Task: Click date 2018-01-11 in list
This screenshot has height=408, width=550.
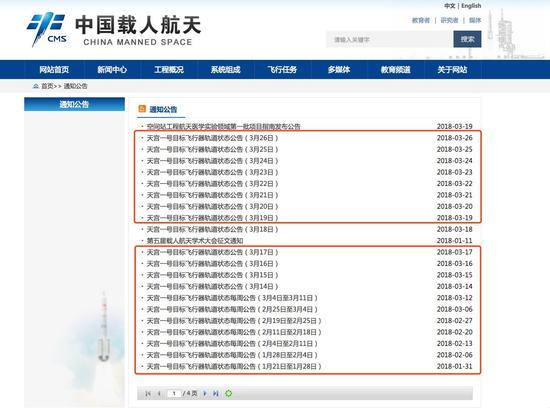Action: 455,241
